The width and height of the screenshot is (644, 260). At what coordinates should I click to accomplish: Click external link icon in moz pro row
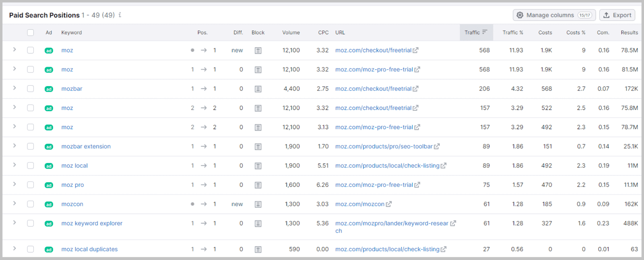pyautogui.click(x=417, y=185)
